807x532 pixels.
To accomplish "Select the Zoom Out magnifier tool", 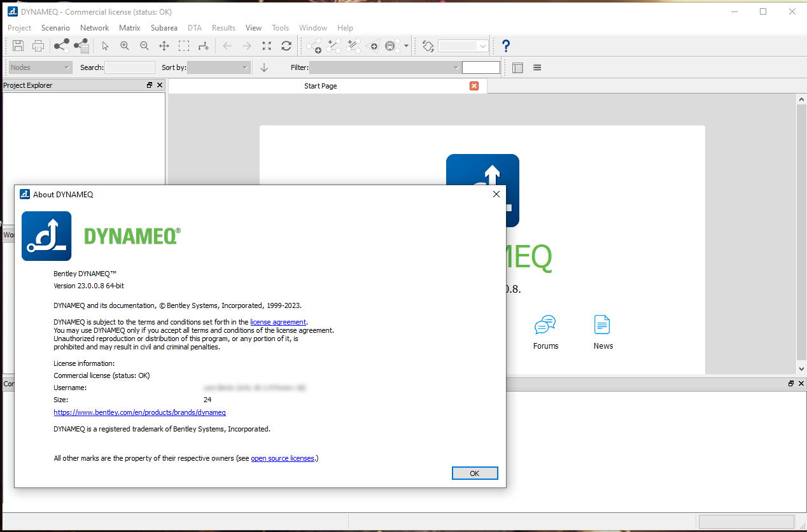I will point(144,46).
